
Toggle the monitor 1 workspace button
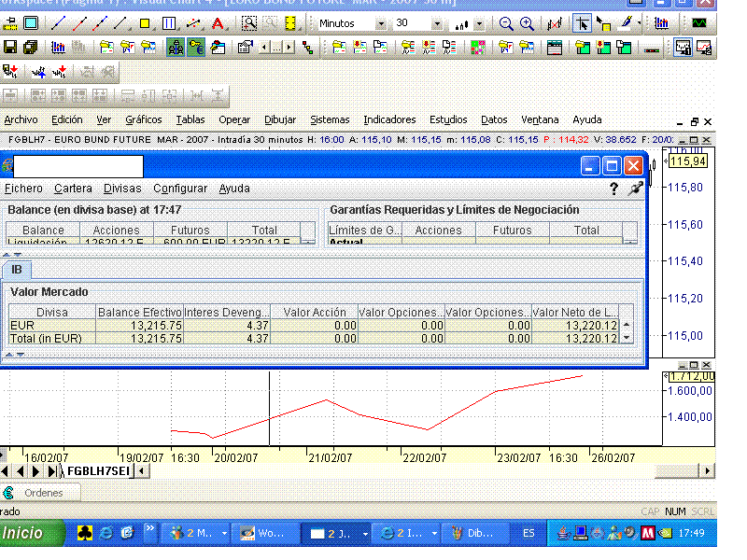click(682, 47)
